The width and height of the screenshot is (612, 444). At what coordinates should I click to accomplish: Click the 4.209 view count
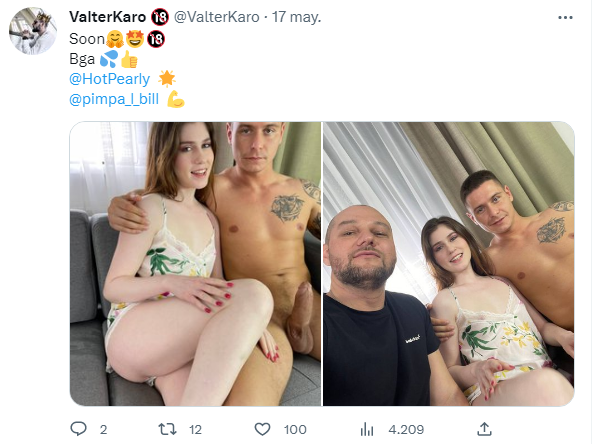(406, 430)
